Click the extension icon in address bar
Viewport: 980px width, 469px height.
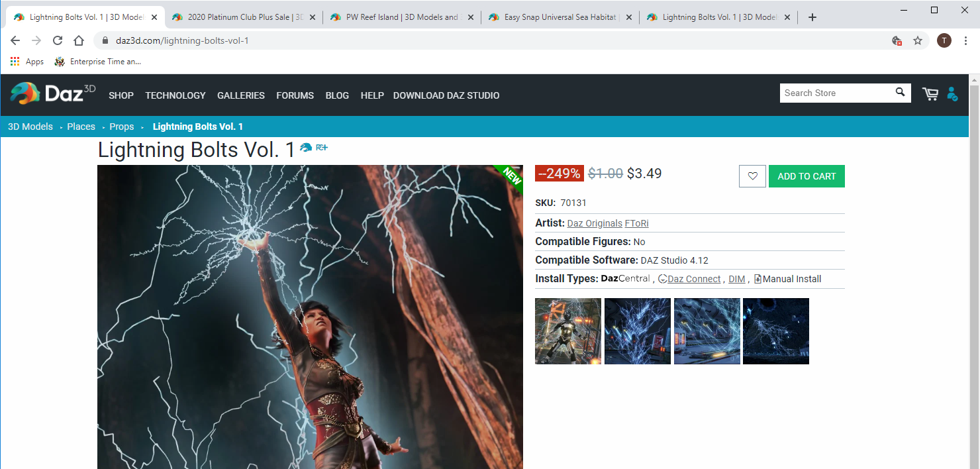click(x=897, y=40)
